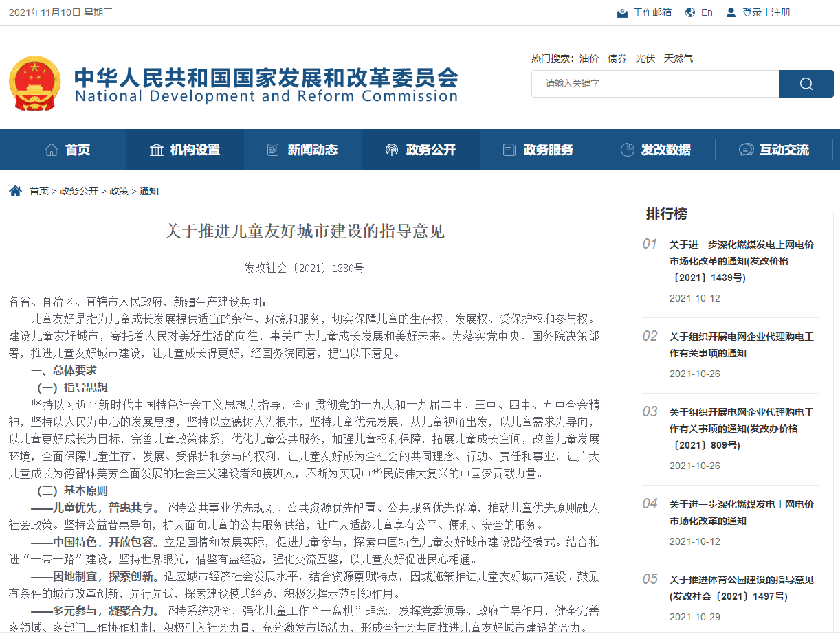The width and height of the screenshot is (840, 634).
Task: Click the 互动交流 chat bubble icon
Action: [x=746, y=150]
